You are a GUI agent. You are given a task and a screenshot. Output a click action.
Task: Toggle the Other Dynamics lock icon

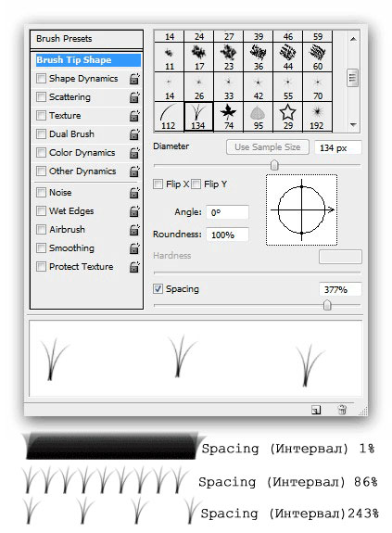point(134,171)
